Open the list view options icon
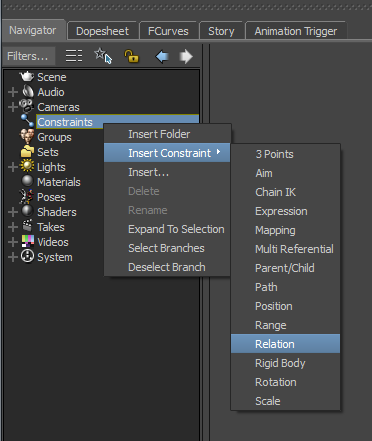Image resolution: width=372 pixels, height=441 pixels. click(x=74, y=56)
